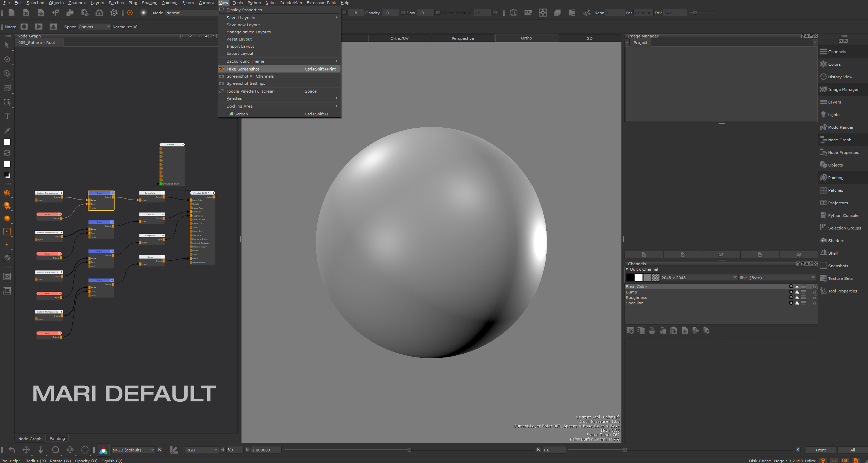Screen dimensions: 868x463
Task: Click the Snapshots palette icon
Action: (x=823, y=266)
